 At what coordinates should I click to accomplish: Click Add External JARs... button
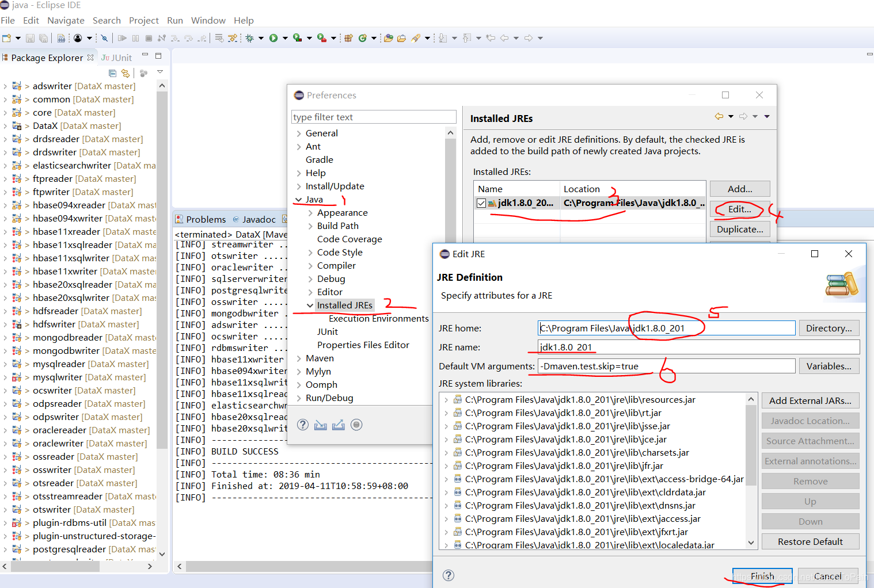tap(810, 400)
